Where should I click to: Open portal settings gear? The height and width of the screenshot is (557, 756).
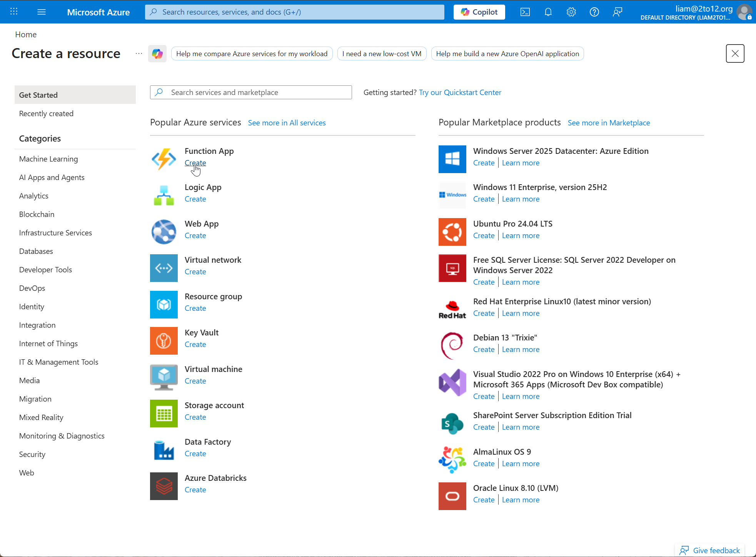[571, 12]
